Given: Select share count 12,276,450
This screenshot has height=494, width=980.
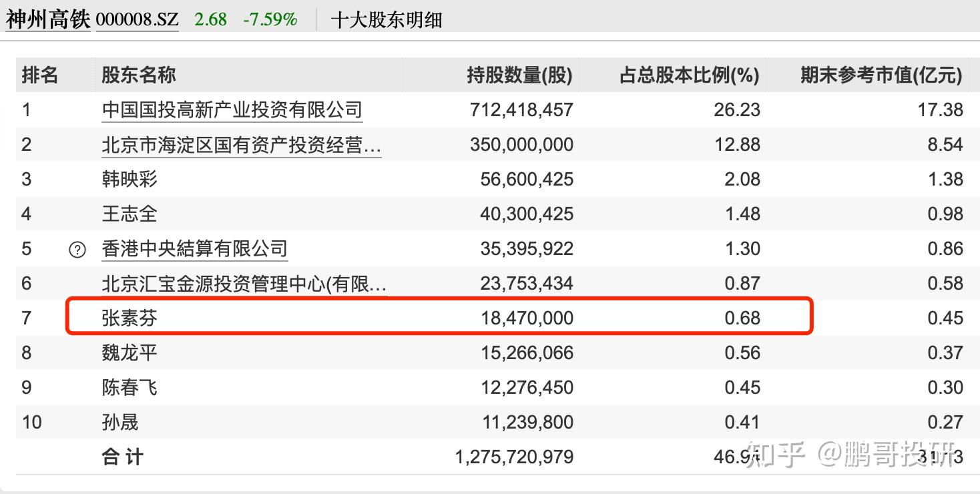Looking at the screenshot, I should [527, 387].
